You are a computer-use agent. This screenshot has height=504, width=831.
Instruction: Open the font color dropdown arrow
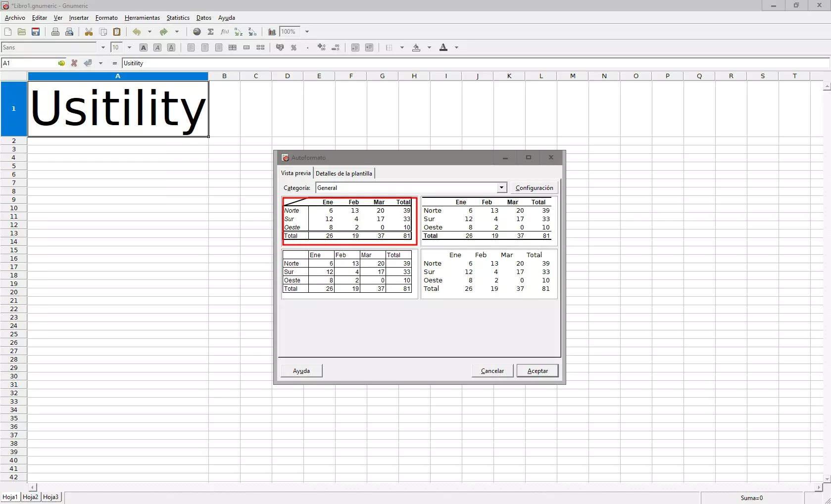tap(456, 47)
